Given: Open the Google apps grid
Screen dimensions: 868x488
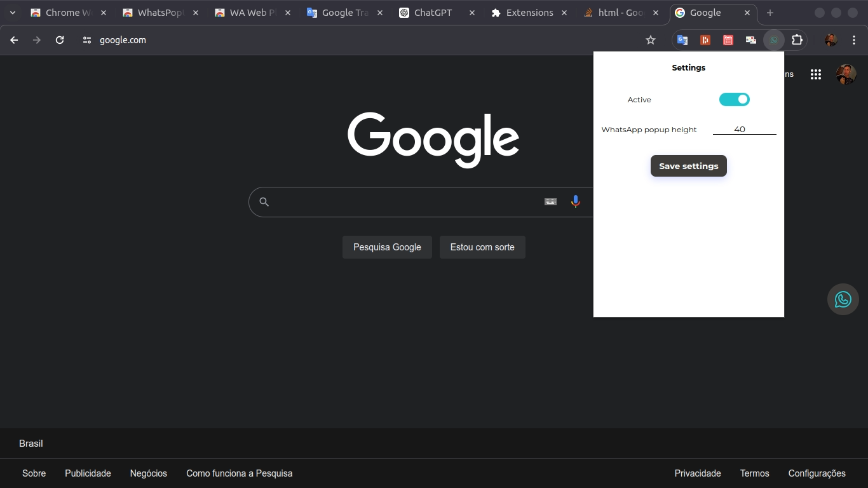Looking at the screenshot, I should (x=816, y=74).
